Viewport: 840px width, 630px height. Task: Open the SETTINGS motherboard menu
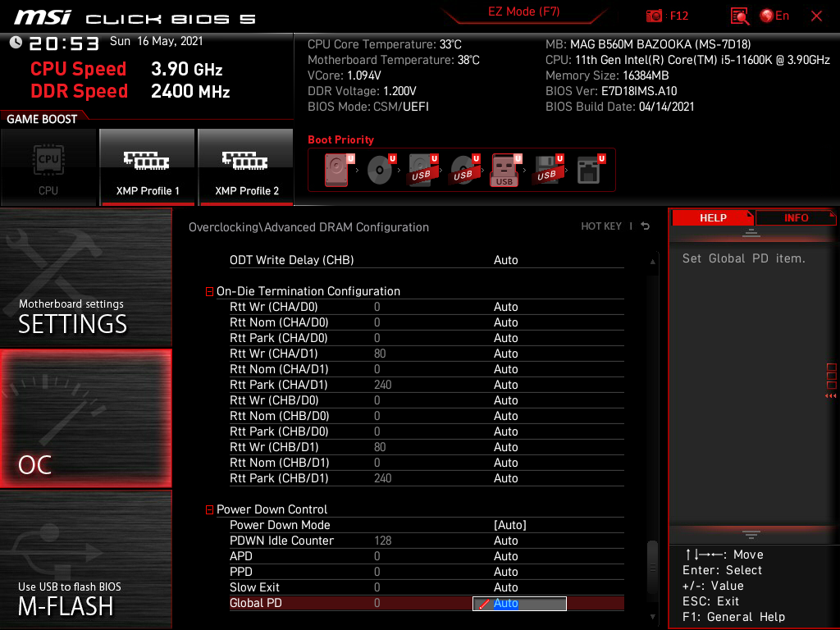(x=85, y=277)
